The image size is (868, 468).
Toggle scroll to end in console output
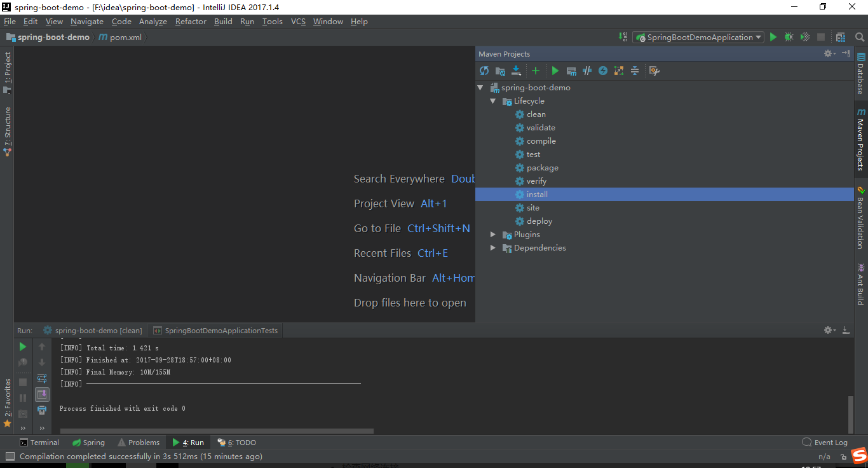point(42,394)
